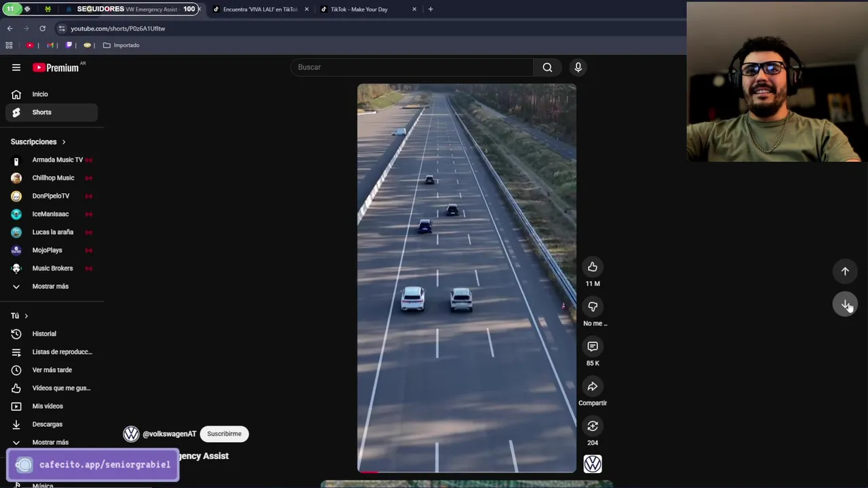Screen dimensions: 868x488
Task: Open the Importado bookmarks folder
Action: coord(121,45)
